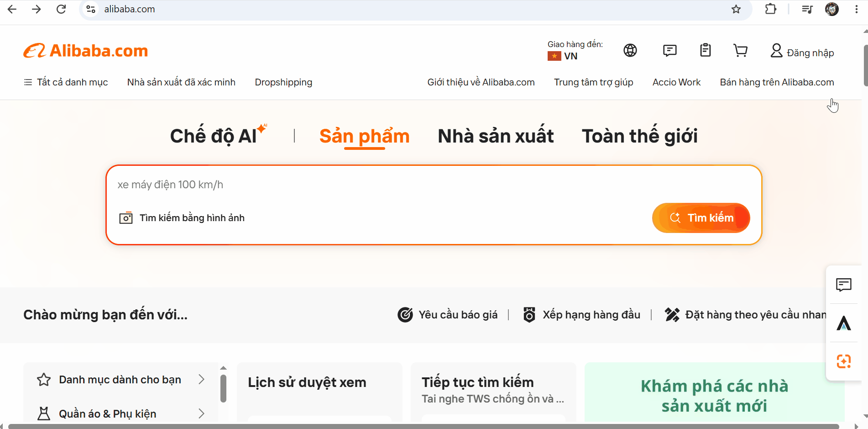Screen dimensions: 868x429
Task: Open floating chat message icon on right
Action: tap(844, 285)
